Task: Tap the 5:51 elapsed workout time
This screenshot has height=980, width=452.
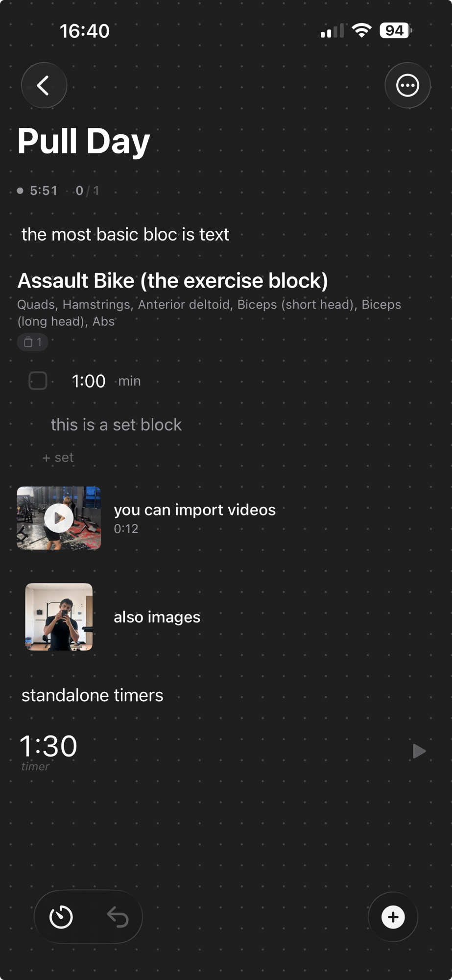Action: click(43, 191)
